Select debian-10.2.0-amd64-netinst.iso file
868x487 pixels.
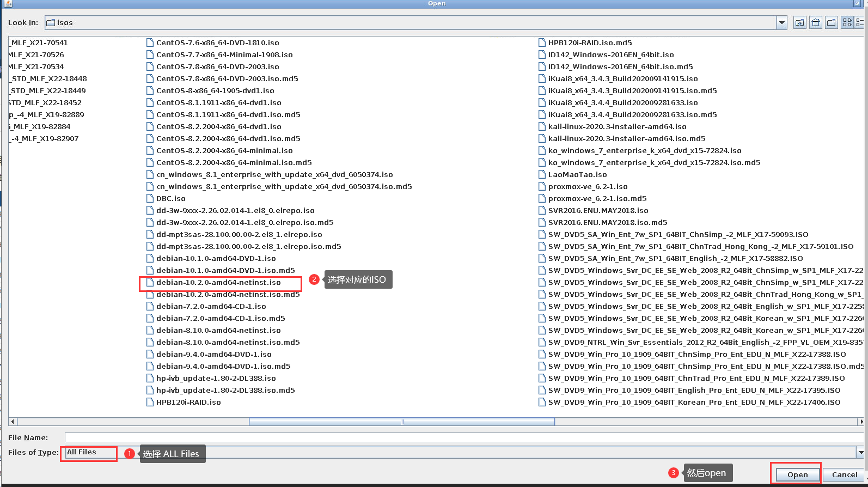click(x=218, y=283)
